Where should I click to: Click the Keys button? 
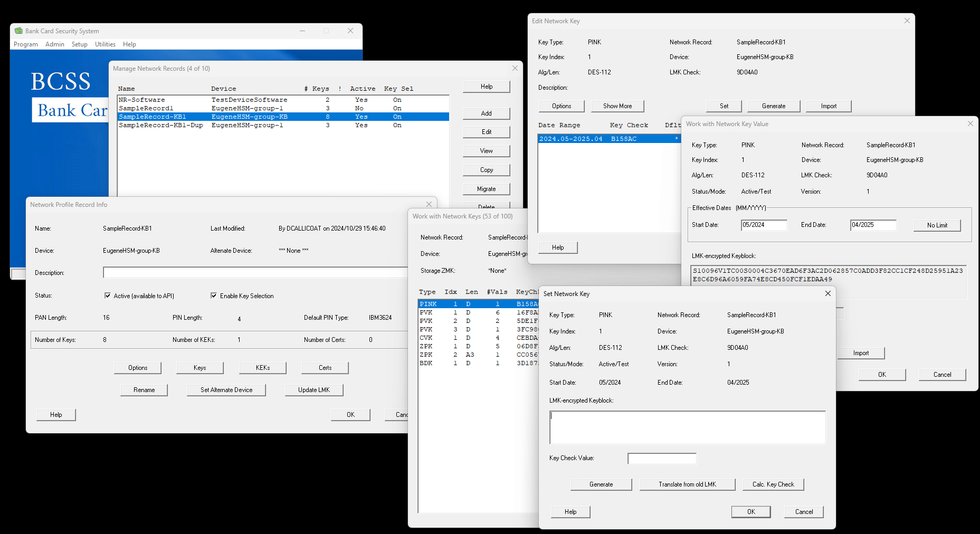coord(200,368)
